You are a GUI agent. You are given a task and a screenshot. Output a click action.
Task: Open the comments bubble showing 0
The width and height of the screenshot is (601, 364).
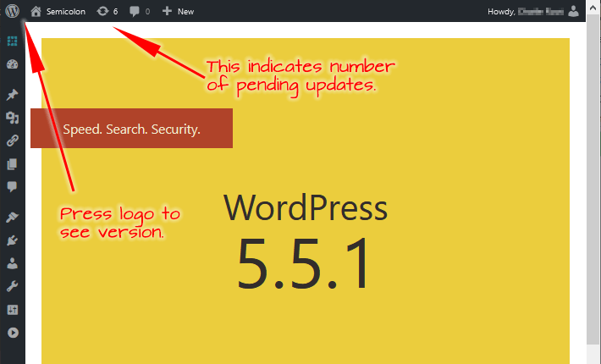tap(140, 12)
